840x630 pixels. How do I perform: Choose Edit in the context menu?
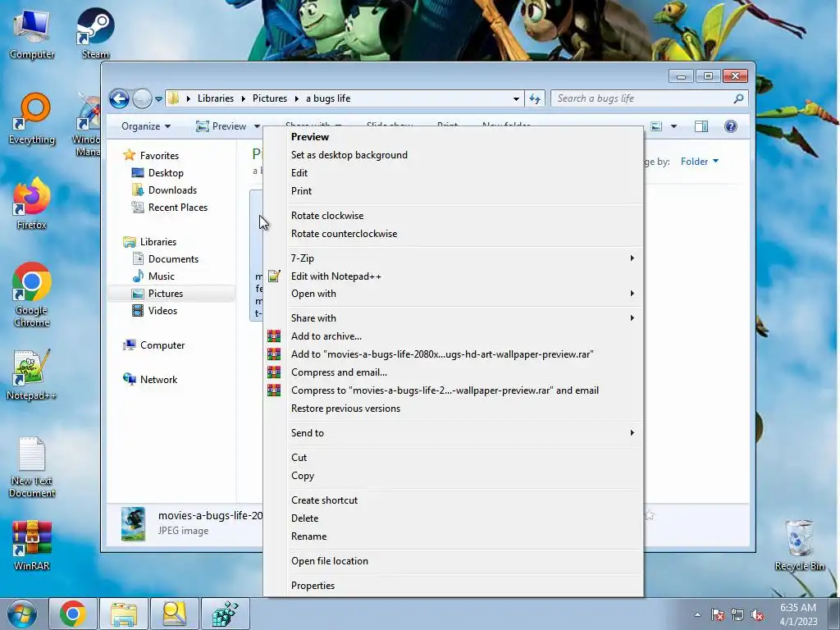pos(453,173)
